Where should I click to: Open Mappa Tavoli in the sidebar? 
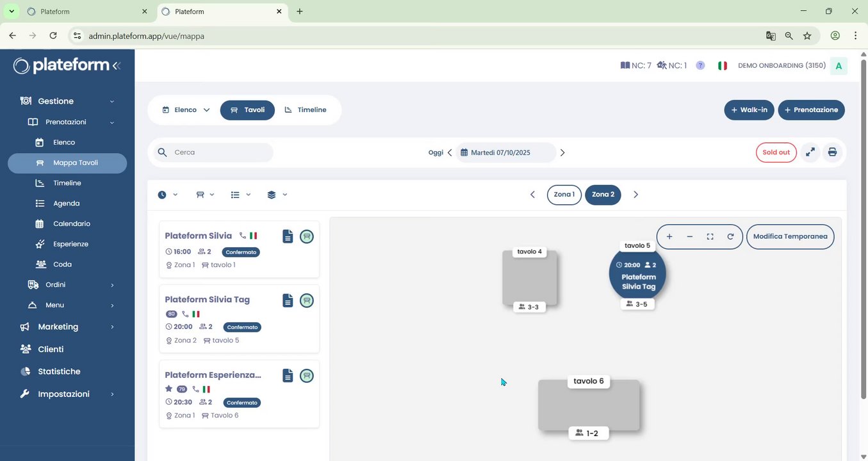[x=67, y=163]
